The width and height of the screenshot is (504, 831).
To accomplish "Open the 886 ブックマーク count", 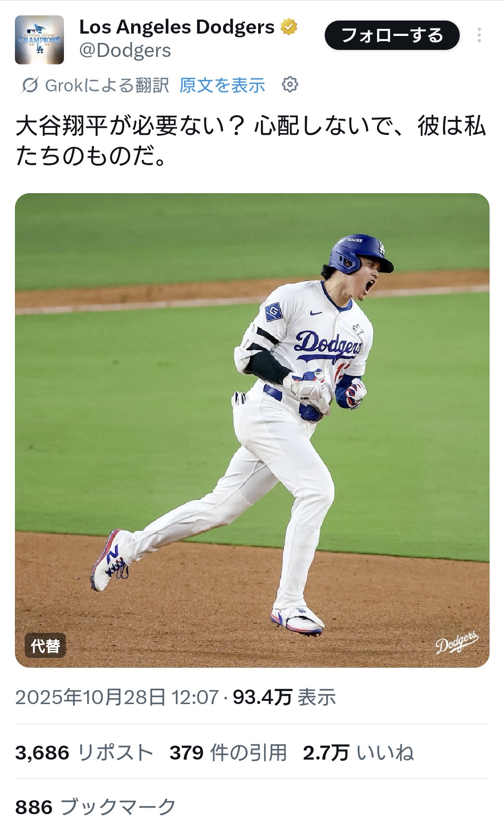I will coord(96,807).
